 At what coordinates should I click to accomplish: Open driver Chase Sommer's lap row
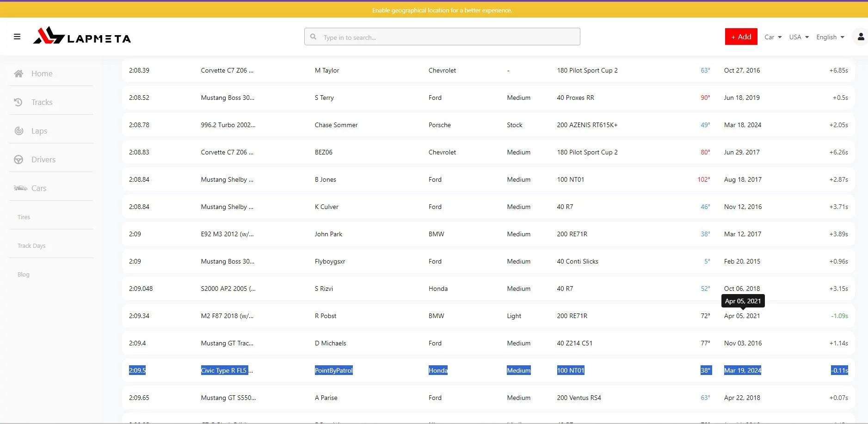click(336, 125)
